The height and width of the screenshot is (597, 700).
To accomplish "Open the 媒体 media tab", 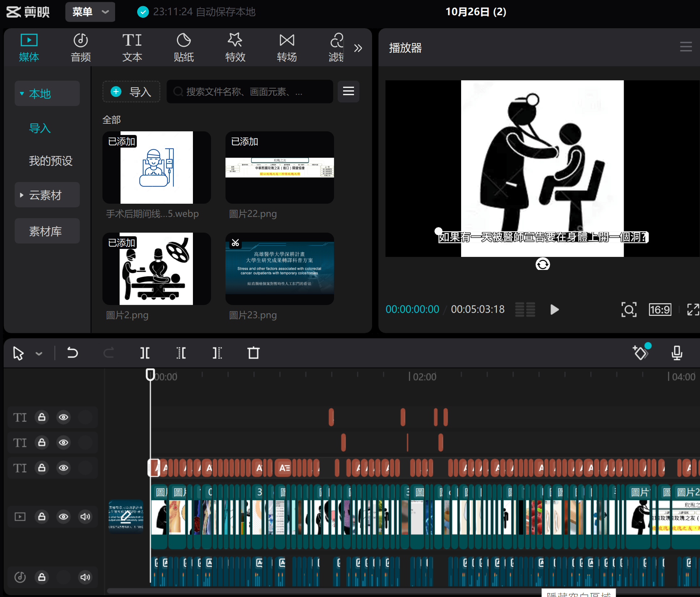I will 29,48.
